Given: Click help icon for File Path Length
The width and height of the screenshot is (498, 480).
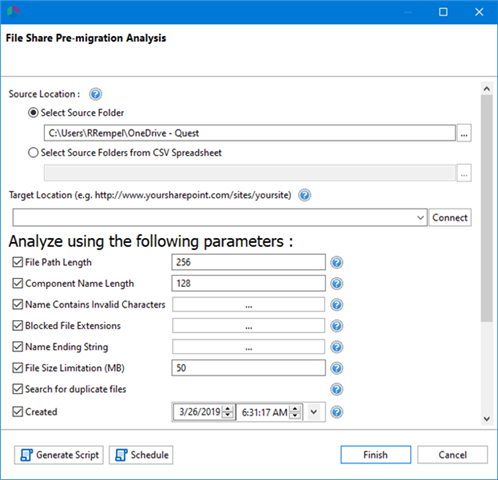Looking at the screenshot, I should click(337, 262).
